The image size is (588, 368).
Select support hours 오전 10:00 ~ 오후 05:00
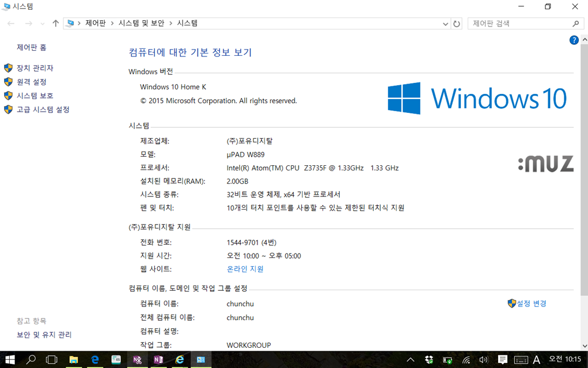point(264,256)
